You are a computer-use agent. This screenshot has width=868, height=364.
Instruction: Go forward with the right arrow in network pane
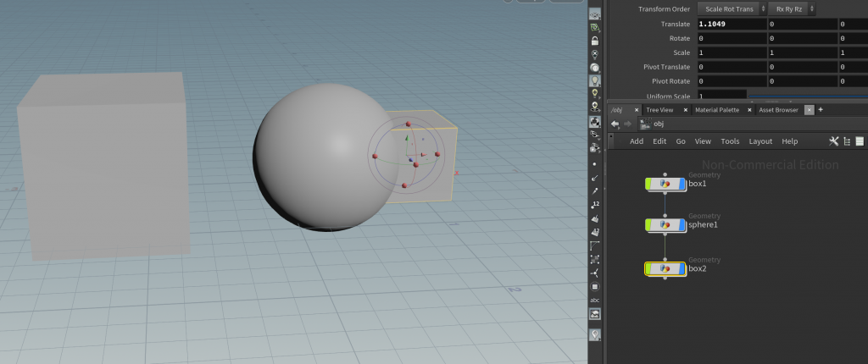coord(627,124)
